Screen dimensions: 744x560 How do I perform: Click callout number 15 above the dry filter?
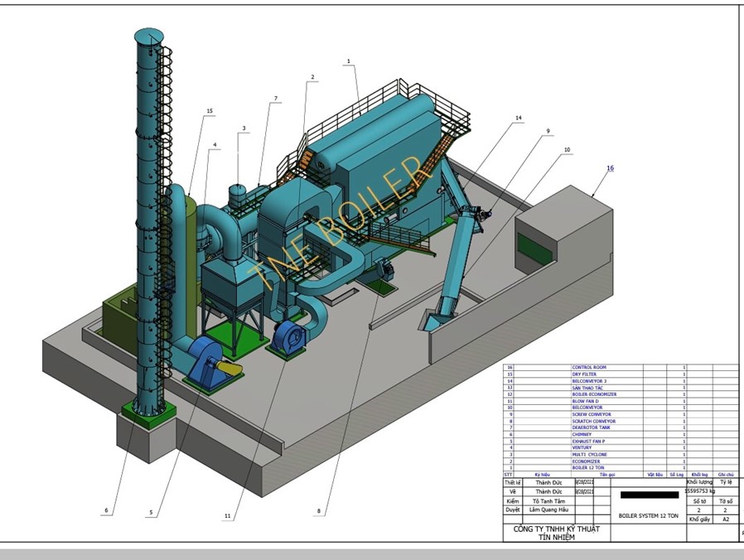click(x=210, y=111)
